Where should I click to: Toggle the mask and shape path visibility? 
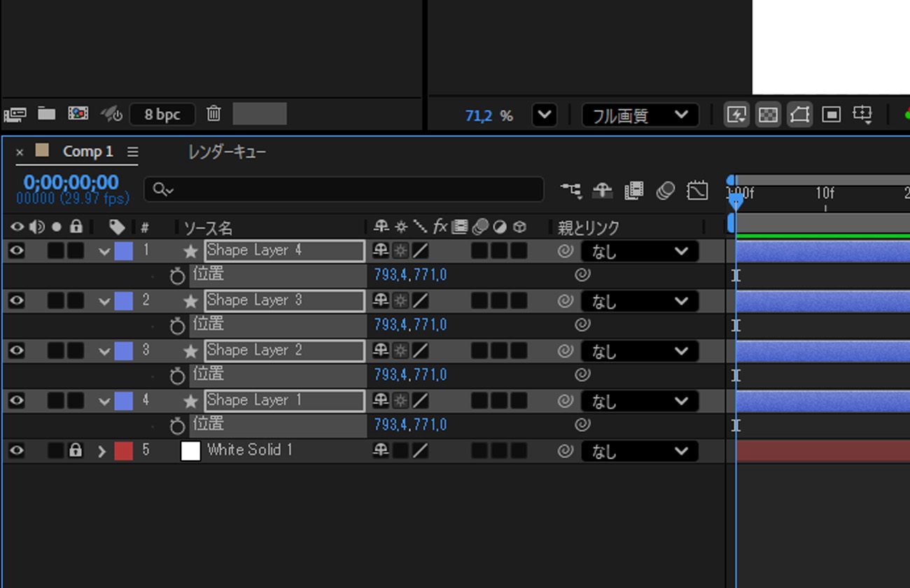click(799, 115)
